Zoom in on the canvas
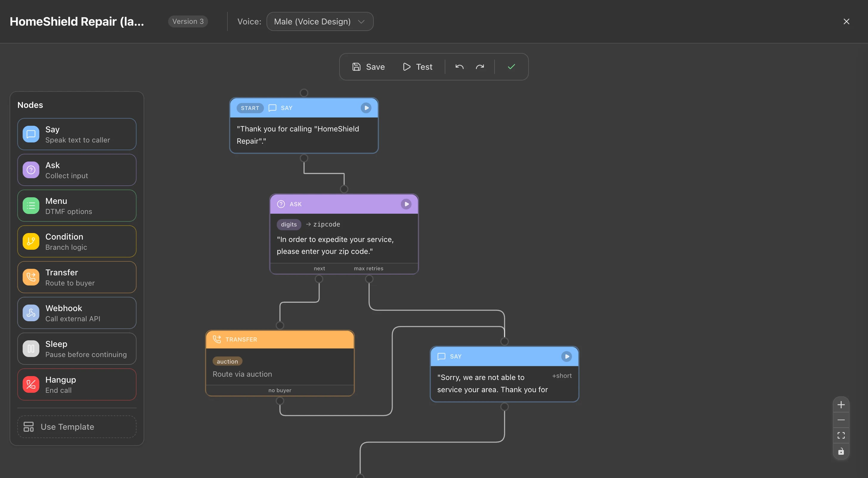The width and height of the screenshot is (868, 478). [x=841, y=405]
